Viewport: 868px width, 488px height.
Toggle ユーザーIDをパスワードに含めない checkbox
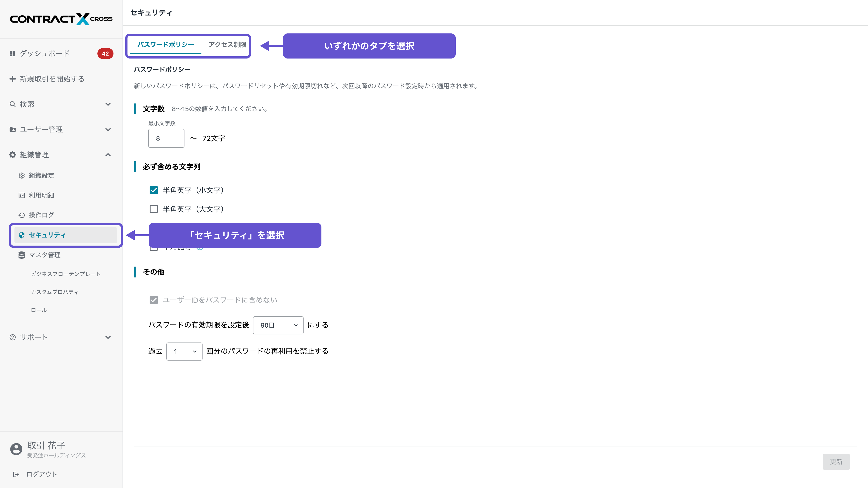click(154, 300)
